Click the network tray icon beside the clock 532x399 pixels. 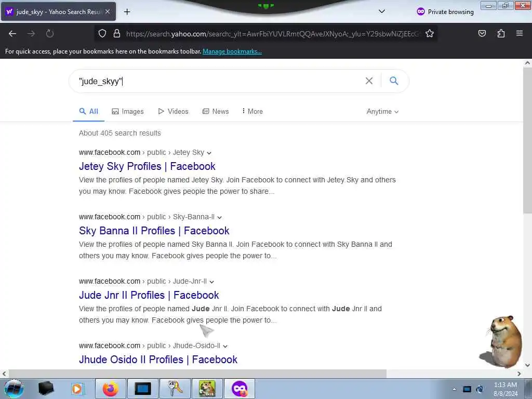point(480,389)
